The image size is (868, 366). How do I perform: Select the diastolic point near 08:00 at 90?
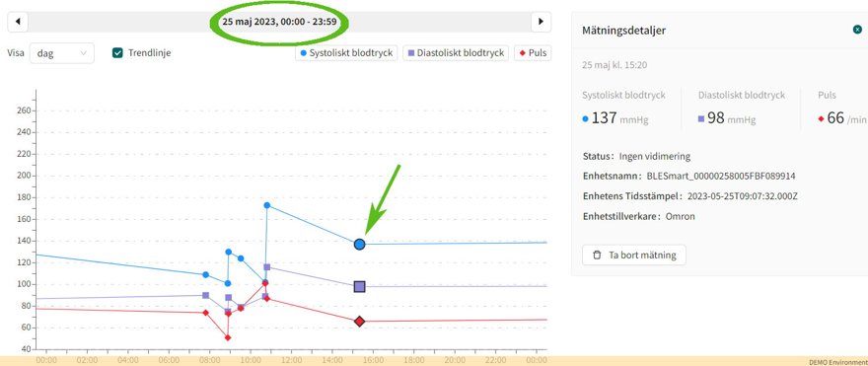(206, 295)
